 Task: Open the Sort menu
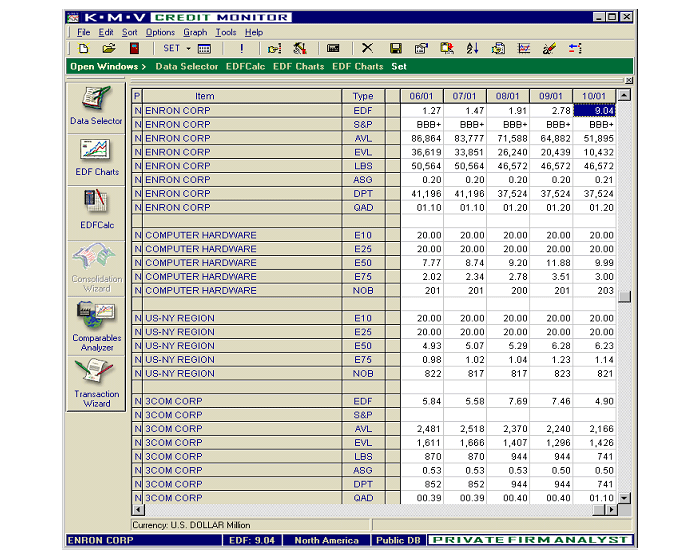(x=130, y=32)
